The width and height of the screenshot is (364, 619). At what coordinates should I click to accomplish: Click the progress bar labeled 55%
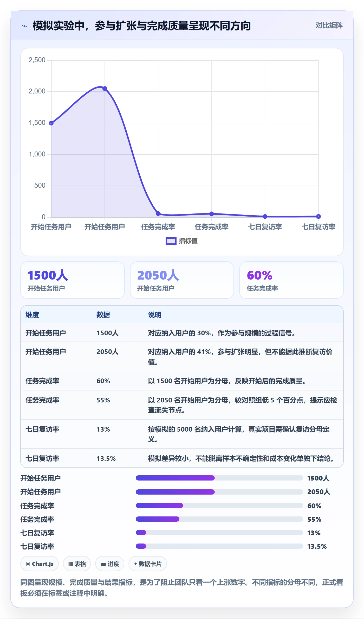pyautogui.click(x=219, y=519)
